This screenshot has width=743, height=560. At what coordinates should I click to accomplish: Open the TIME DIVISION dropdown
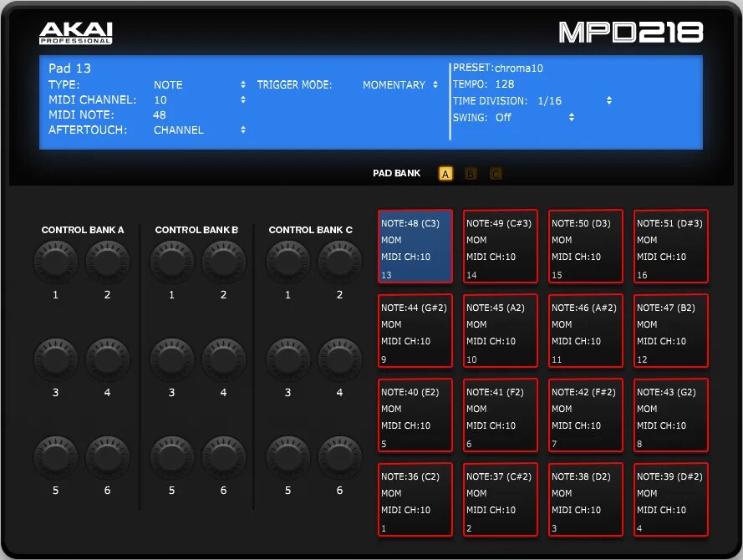tap(608, 100)
